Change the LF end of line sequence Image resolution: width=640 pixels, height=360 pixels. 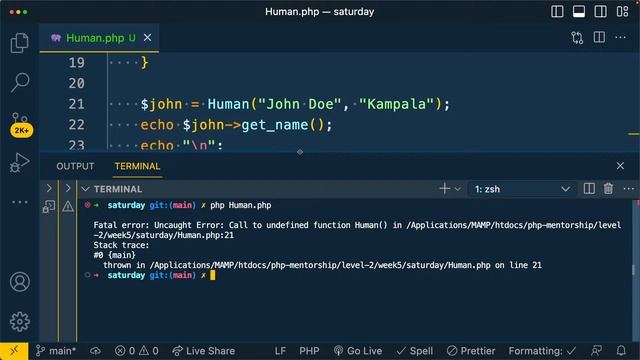[280, 351]
